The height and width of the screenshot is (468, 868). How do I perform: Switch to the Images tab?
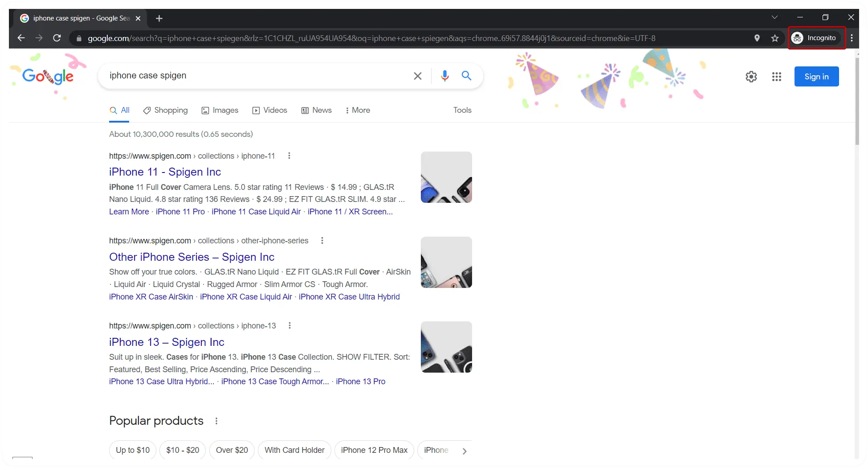220,110
